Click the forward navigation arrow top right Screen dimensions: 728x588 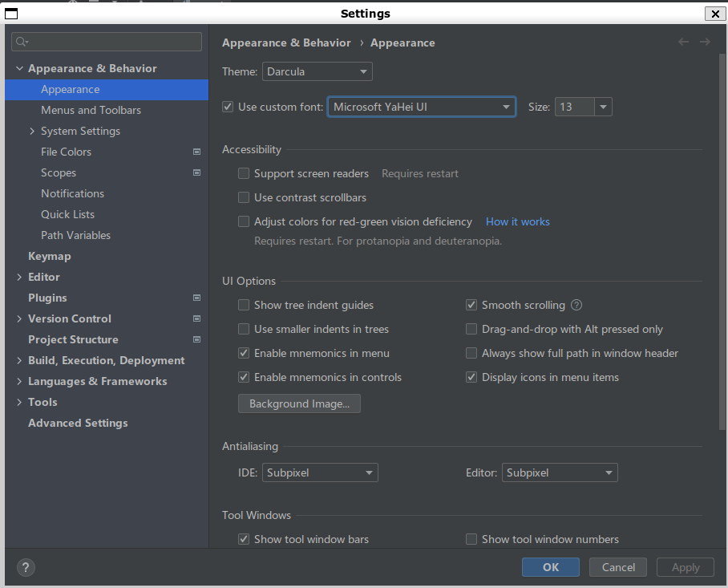click(x=704, y=42)
